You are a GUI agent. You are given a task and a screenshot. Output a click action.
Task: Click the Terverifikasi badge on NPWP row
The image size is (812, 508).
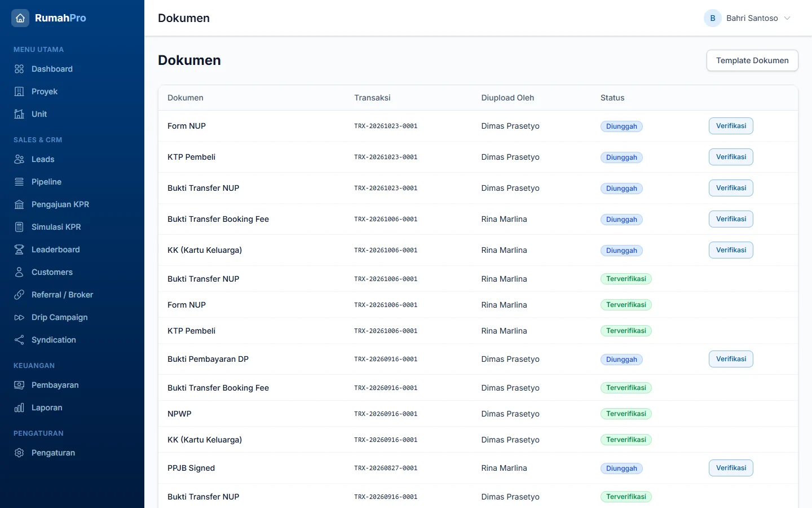tap(626, 414)
